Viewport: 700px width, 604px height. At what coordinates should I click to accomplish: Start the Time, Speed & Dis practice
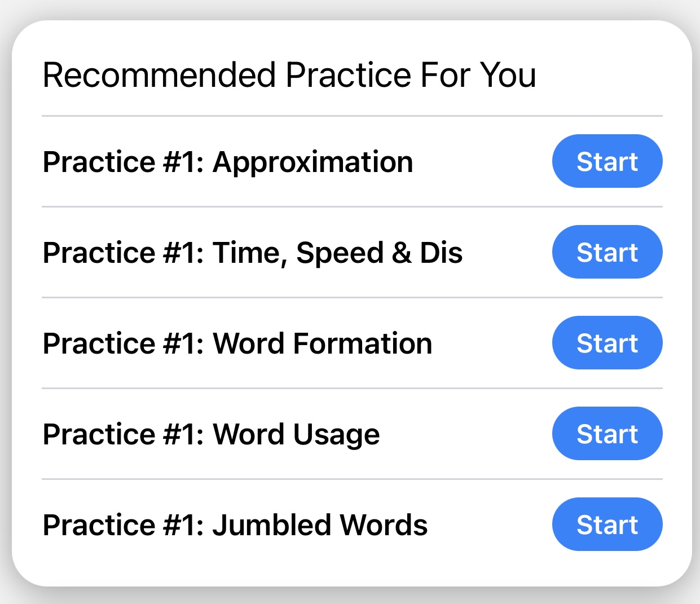point(607,252)
